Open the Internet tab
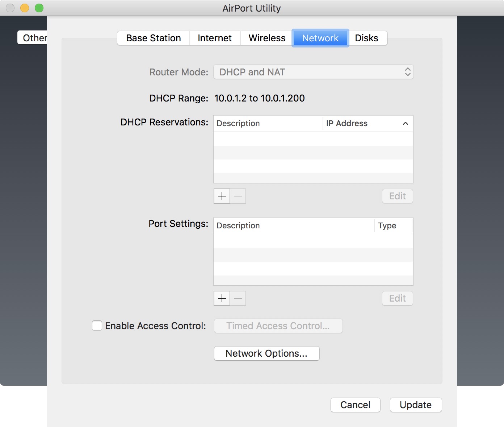The image size is (504, 427). [x=215, y=38]
